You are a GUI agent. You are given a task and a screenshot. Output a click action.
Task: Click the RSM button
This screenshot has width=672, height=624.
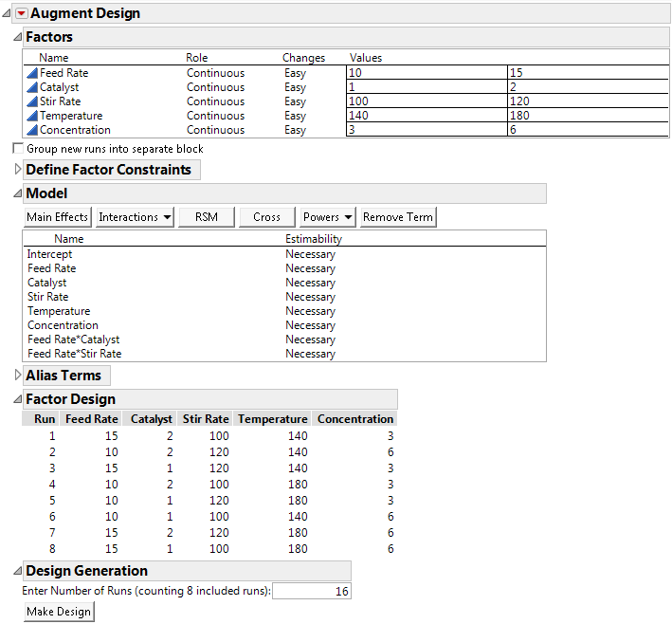tap(206, 217)
